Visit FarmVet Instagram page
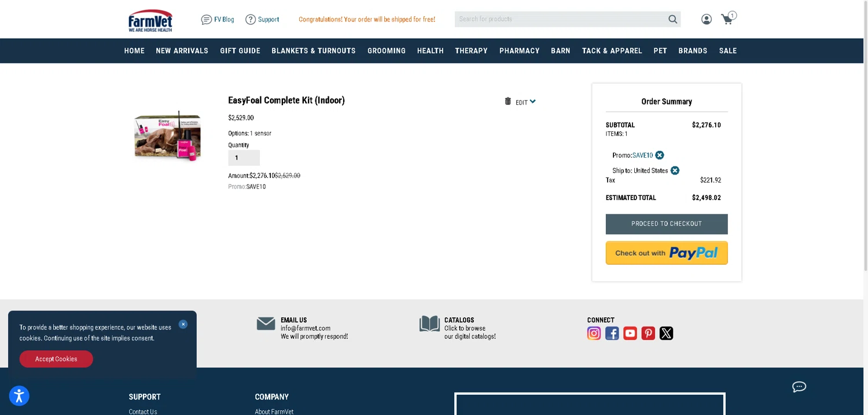Viewport: 868px width, 415px height. (x=594, y=334)
